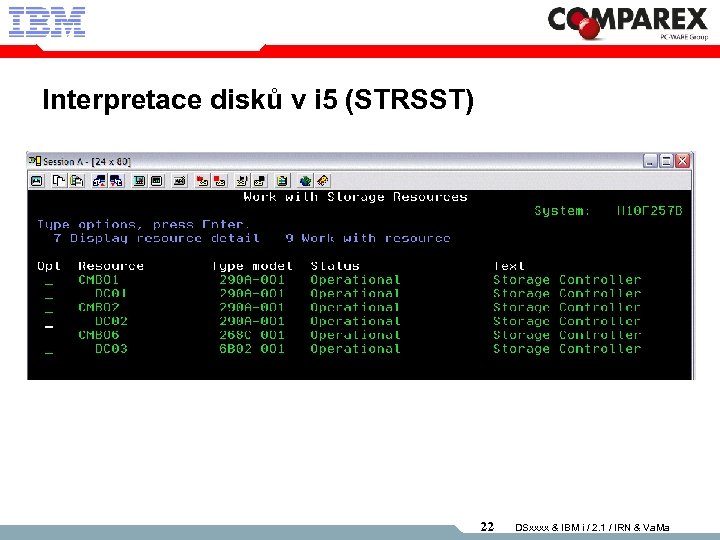Click type model 268C 001 of CMB06
720x540 pixels.
click(252, 335)
